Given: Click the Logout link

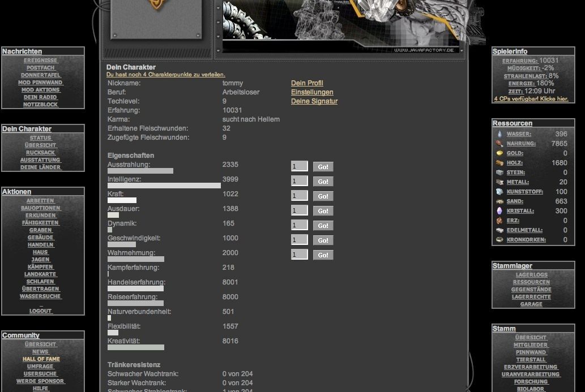Looking at the screenshot, I should pyautogui.click(x=40, y=311).
